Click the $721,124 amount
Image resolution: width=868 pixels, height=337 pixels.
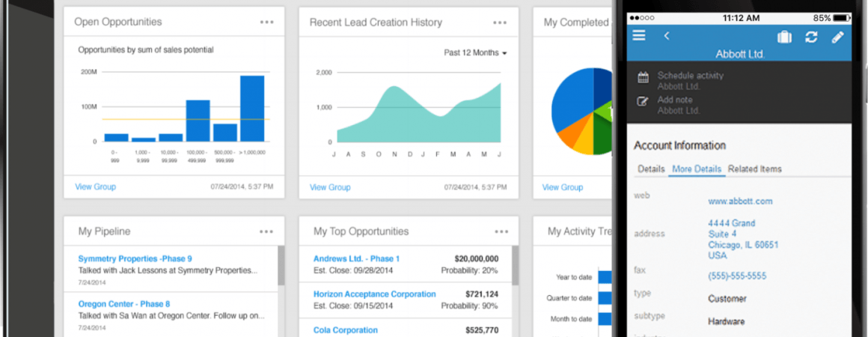tap(481, 294)
